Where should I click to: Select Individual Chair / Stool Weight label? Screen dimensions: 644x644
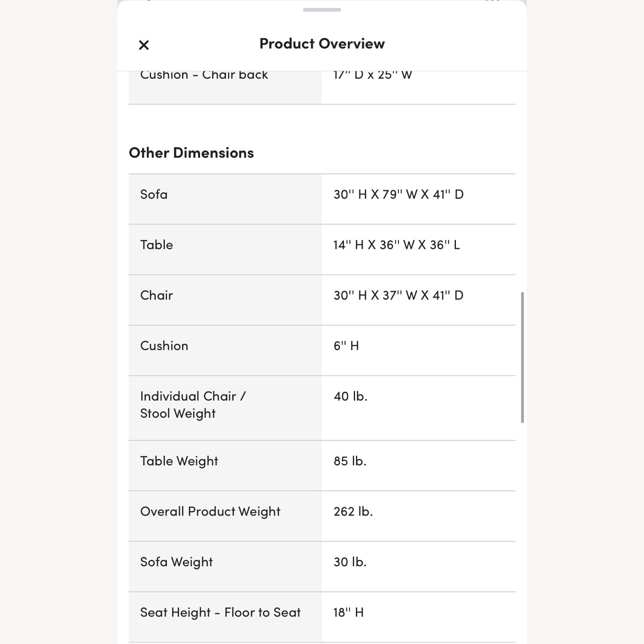coord(193,405)
